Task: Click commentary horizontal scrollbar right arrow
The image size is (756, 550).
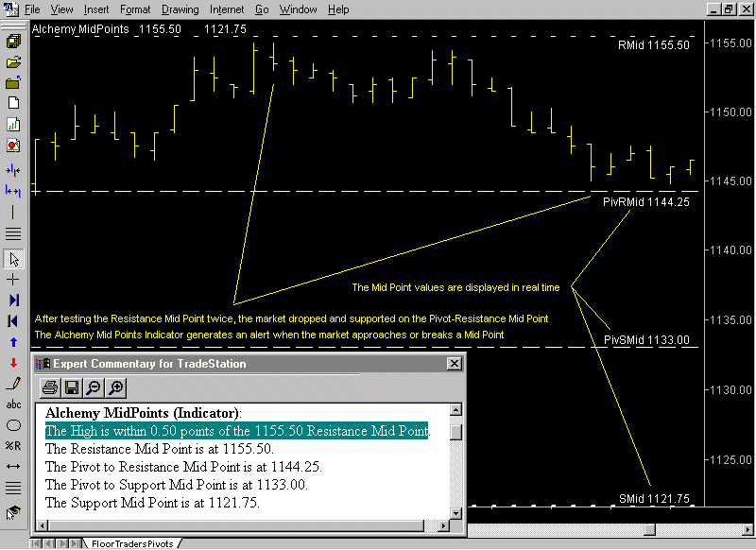Action: pos(443,525)
